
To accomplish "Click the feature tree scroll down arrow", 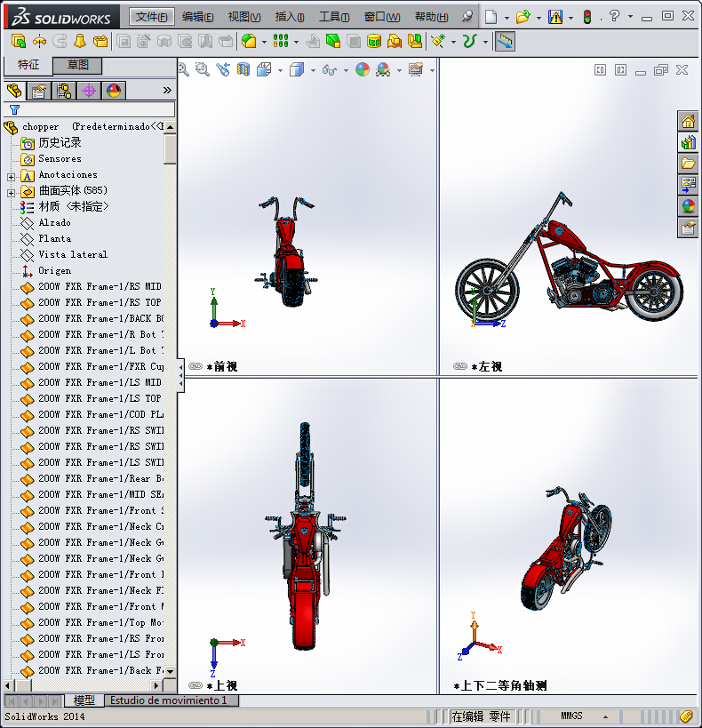I will click(170, 671).
